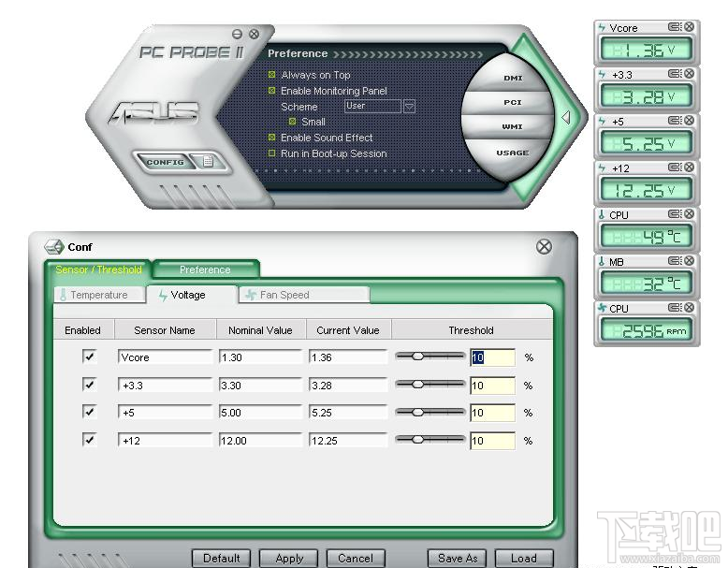
Task: Click the +12 threshold percent field
Action: (x=492, y=441)
